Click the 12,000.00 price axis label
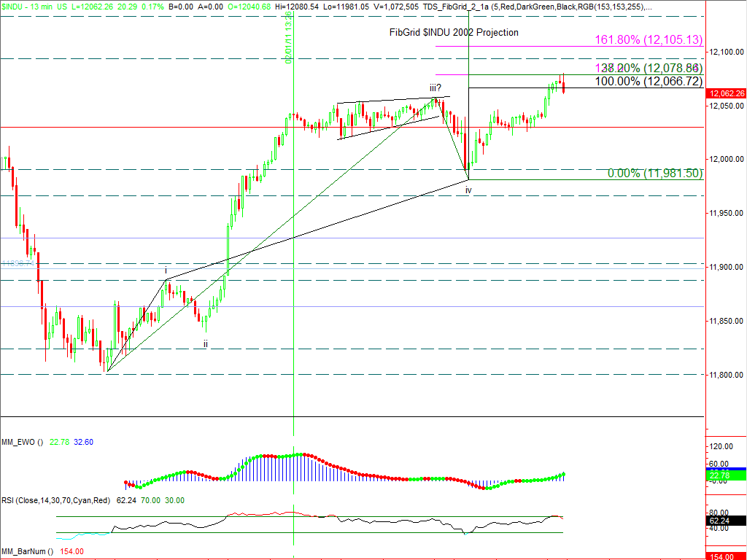The width and height of the screenshot is (747, 560). coord(726,159)
